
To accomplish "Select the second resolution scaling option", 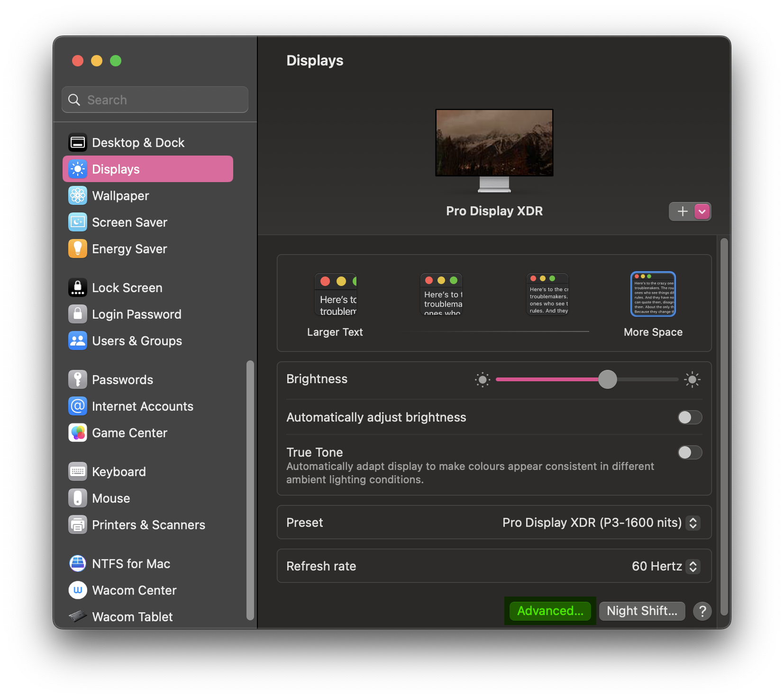I will click(x=441, y=294).
